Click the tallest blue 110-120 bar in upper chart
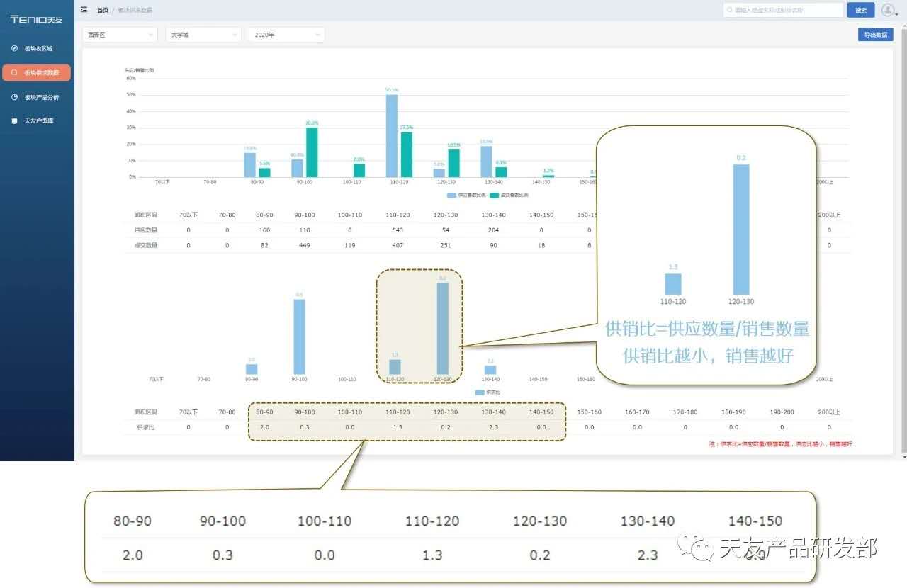This screenshot has width=907, height=588. point(391,136)
